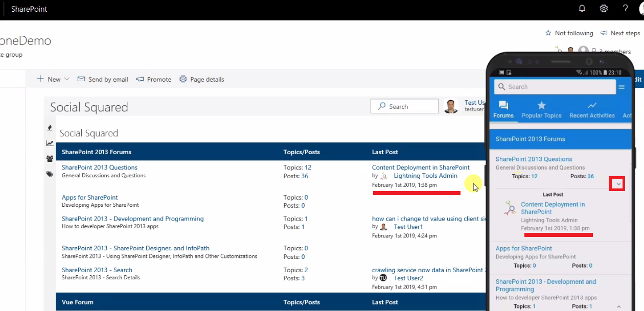Open Content Deployment in SharePoint post in web view
644x311 pixels.
coord(421,168)
